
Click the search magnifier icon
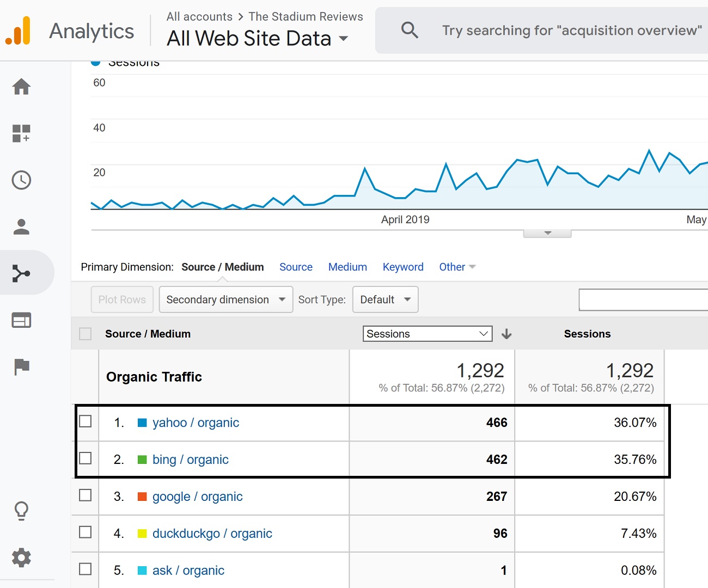(410, 30)
